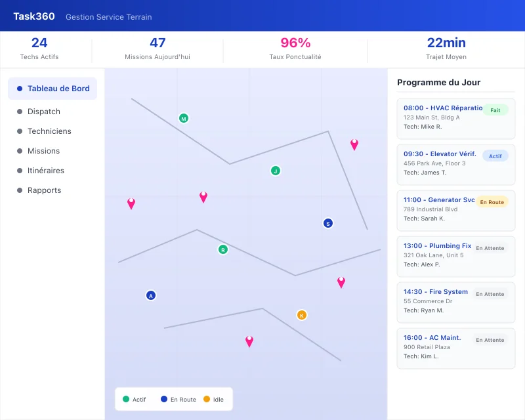525x420 pixels.
Task: Select the pink pin on the right middle of map
Action: 341,282
